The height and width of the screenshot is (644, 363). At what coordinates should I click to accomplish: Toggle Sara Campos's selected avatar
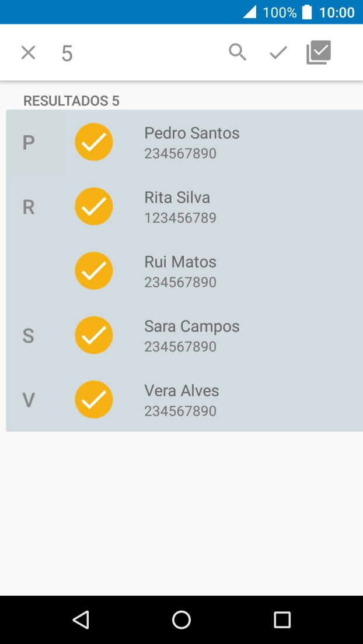coord(94,335)
